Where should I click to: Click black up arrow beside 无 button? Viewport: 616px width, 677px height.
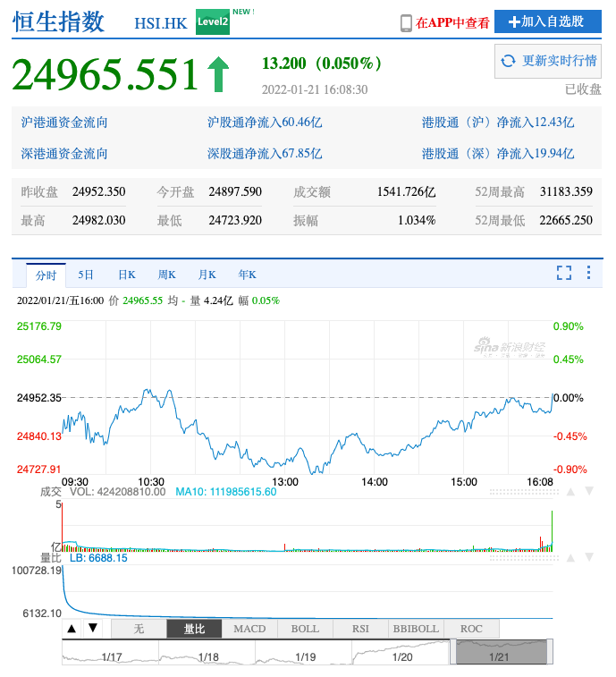[x=72, y=629]
